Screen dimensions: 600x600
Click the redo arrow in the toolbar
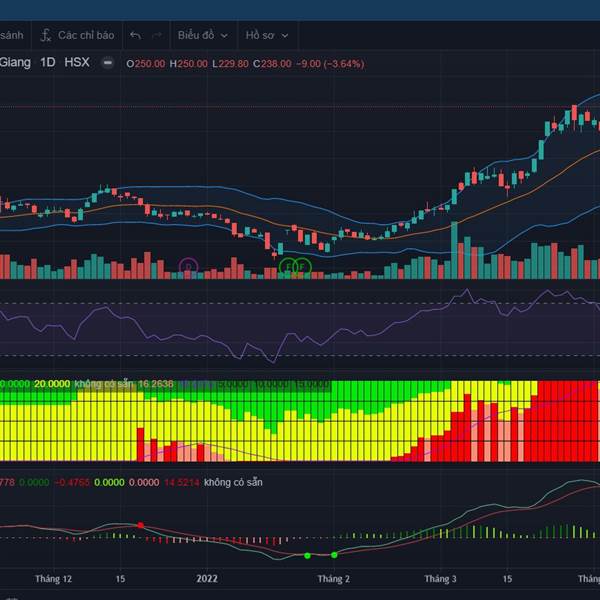(156, 35)
